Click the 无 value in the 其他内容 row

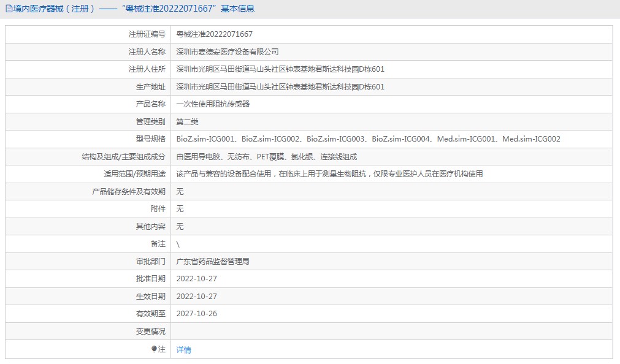point(180,227)
